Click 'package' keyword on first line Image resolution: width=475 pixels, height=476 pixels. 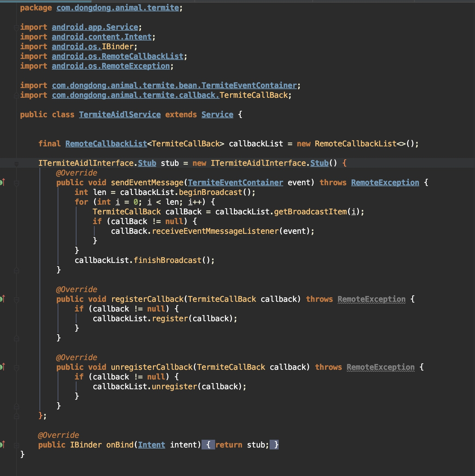pyautogui.click(x=36, y=8)
